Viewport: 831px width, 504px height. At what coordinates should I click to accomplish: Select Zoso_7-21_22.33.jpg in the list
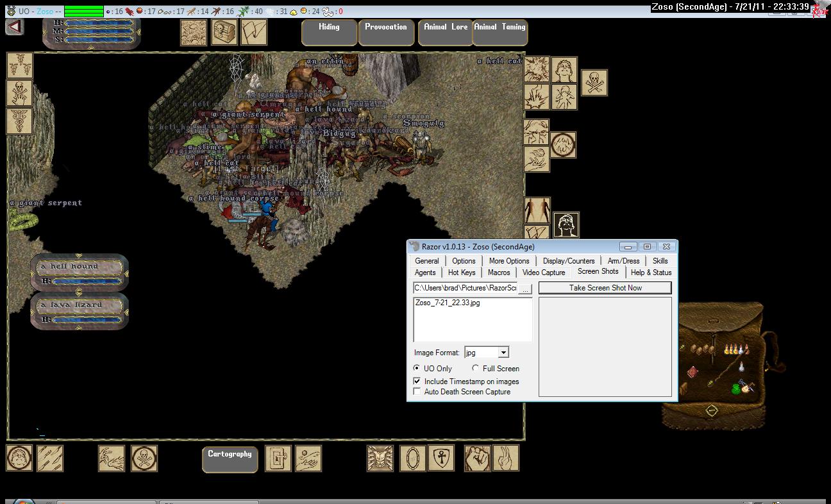click(x=448, y=303)
